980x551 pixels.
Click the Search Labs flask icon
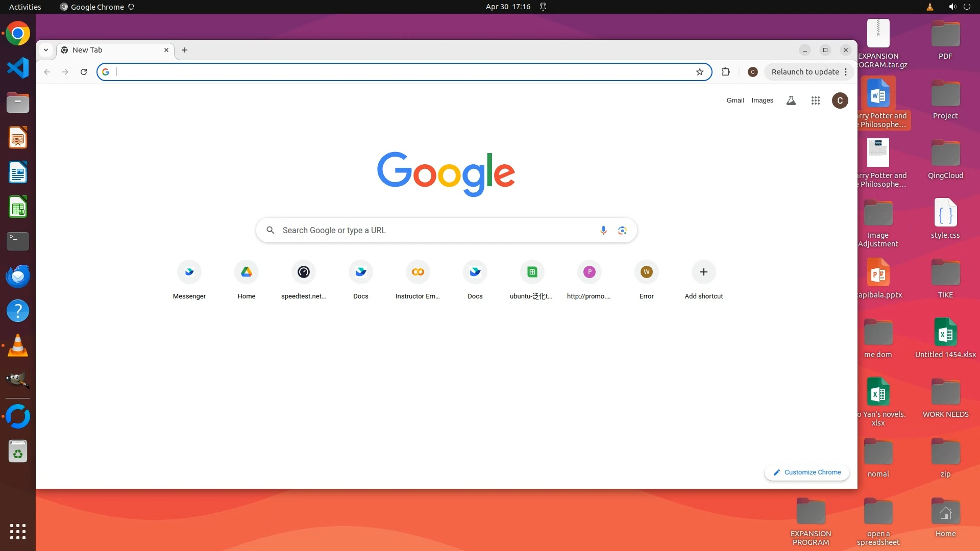(791, 101)
